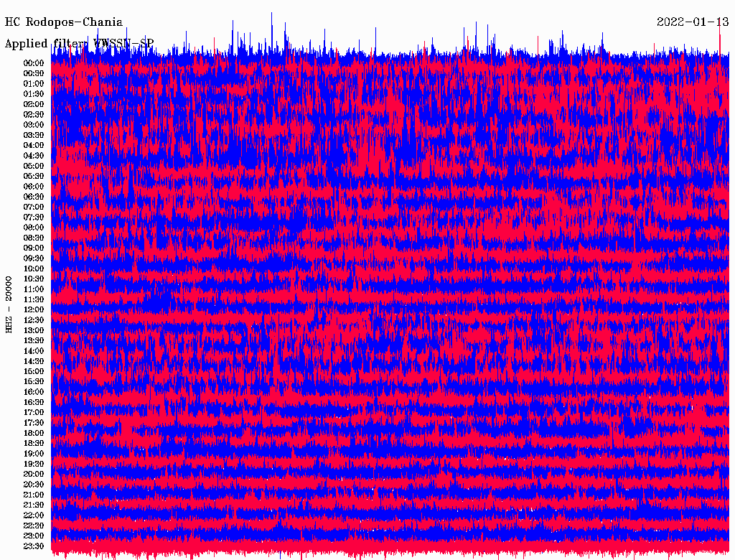Select the 11:30 time label
Screen dimensions: 735x560
point(34,299)
